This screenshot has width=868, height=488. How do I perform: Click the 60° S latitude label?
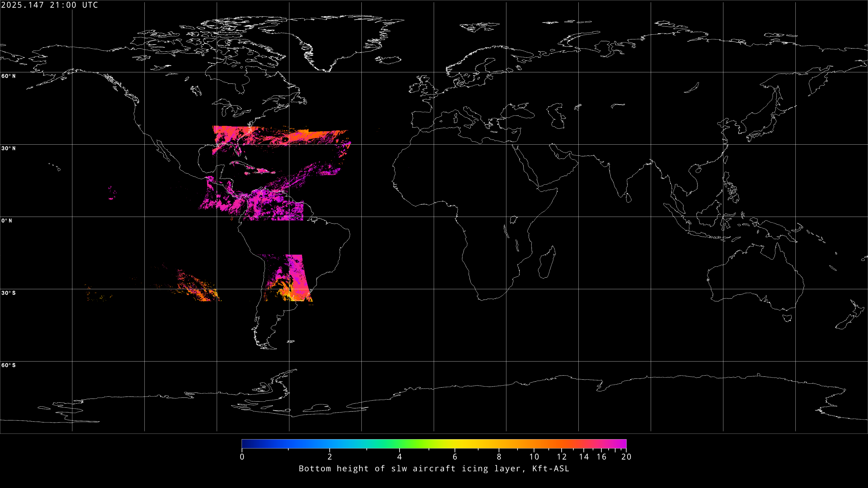point(8,365)
